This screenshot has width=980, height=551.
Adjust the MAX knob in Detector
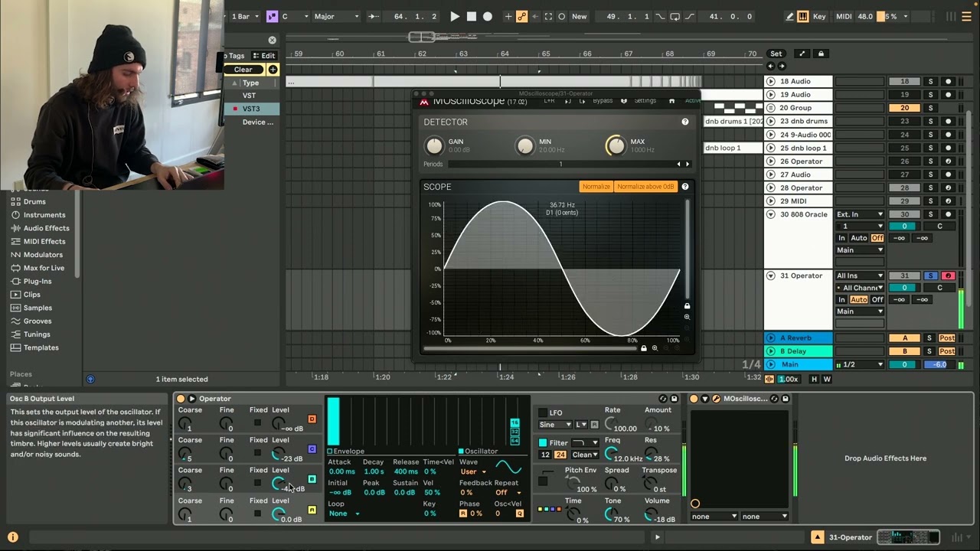click(x=616, y=145)
